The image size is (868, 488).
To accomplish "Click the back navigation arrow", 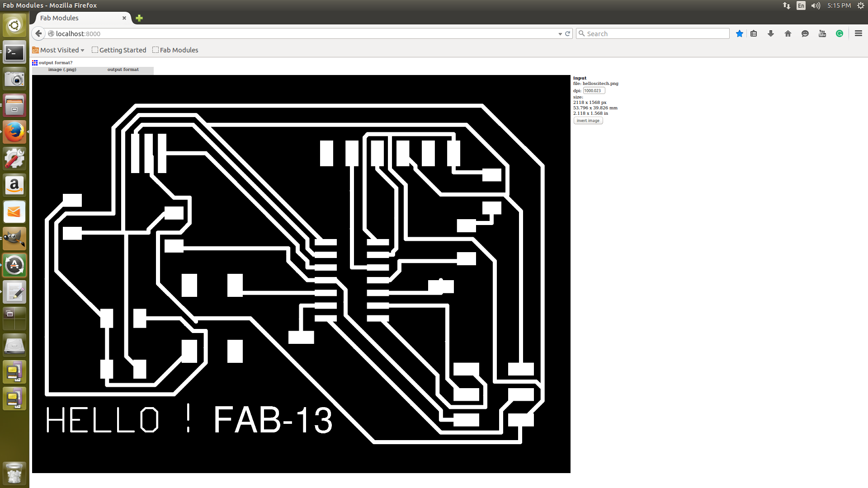I will (x=39, y=33).
